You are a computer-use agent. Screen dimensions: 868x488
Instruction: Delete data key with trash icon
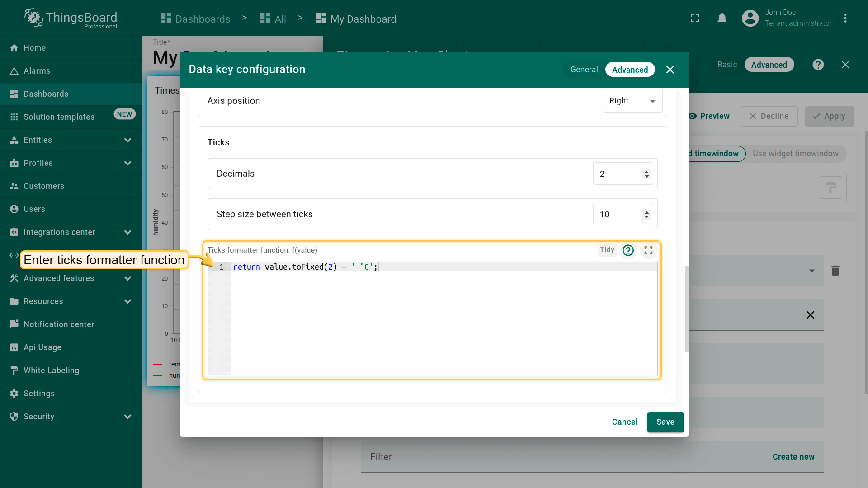click(835, 271)
